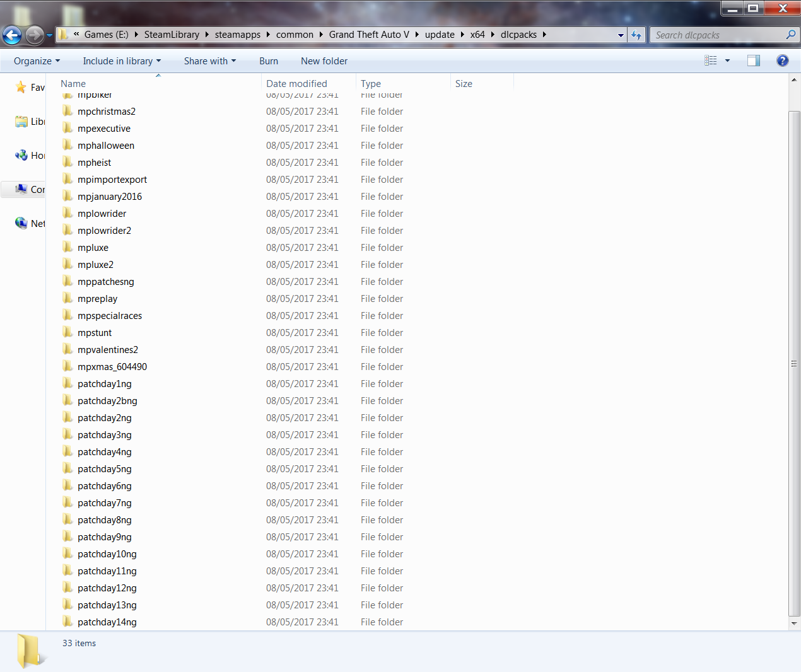
Task: Click the Forward navigation arrow
Action: click(x=35, y=35)
